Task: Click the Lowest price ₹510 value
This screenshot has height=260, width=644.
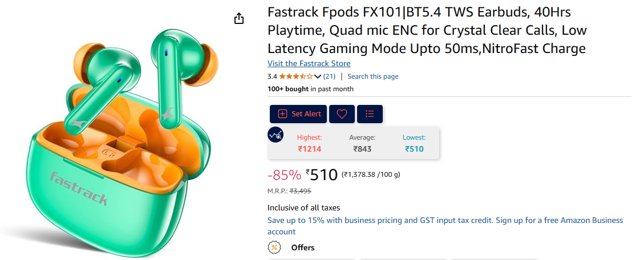Action: [x=414, y=149]
